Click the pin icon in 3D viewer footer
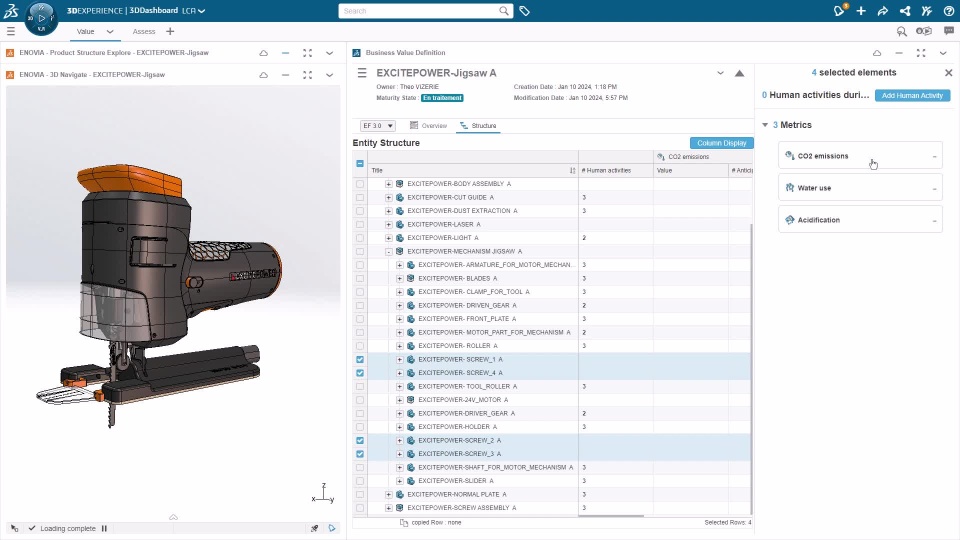This screenshot has height=540, width=960. pos(314,528)
